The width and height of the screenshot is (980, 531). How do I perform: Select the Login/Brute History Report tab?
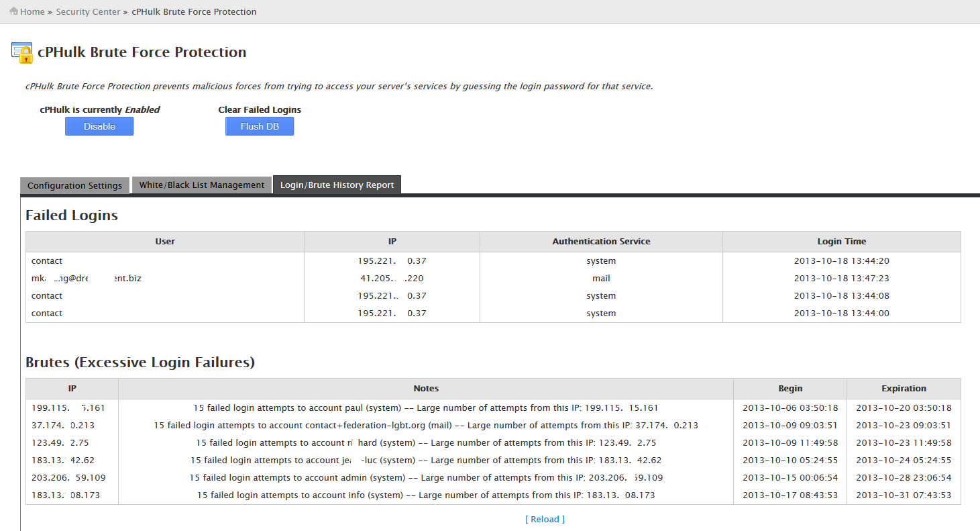[337, 185]
